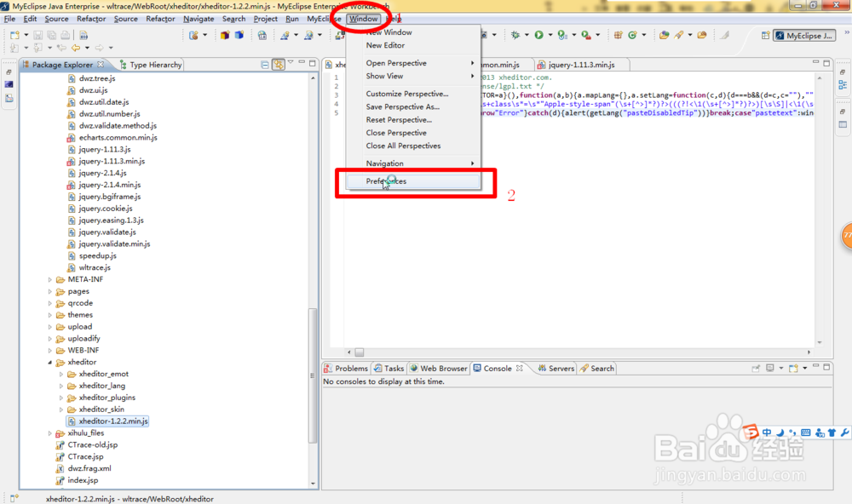Screen dimensions: 852x504
Task: Click Collapse All icon in Package Explorer
Action: coord(265,65)
